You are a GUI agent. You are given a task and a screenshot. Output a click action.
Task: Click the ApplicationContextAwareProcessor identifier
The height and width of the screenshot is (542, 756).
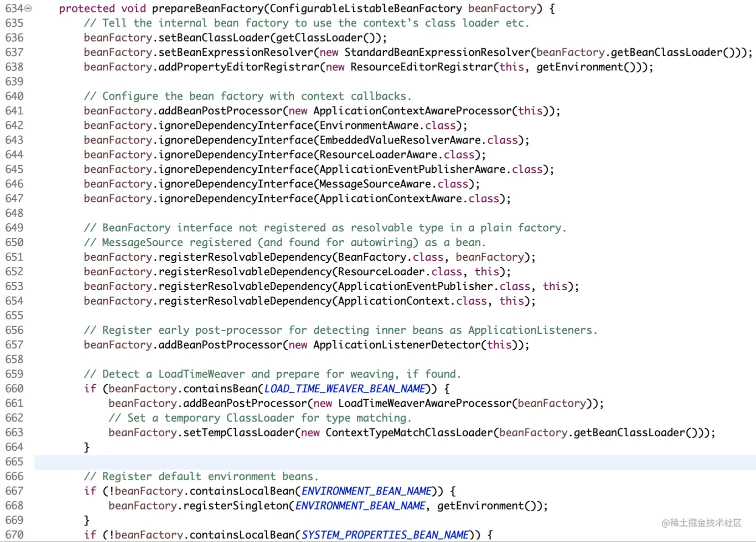tap(412, 110)
